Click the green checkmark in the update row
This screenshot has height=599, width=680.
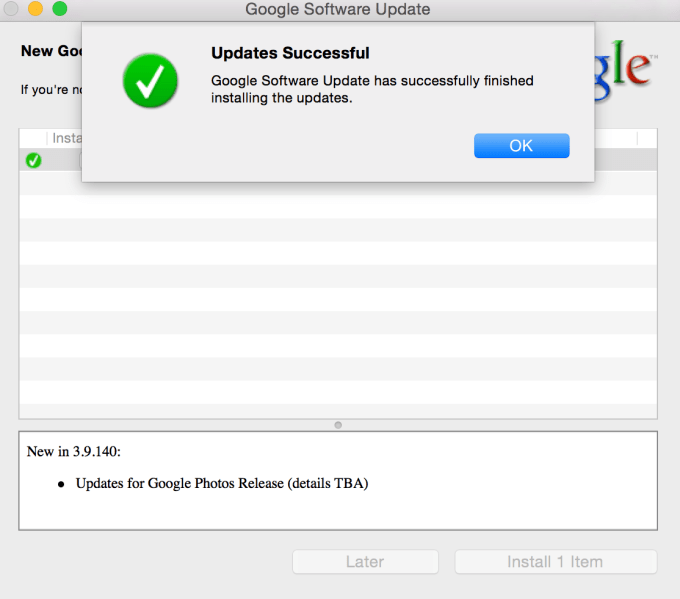pyautogui.click(x=33, y=160)
